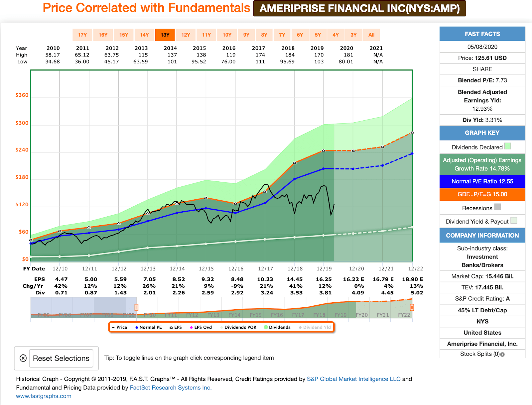Click the 12/19 dividend value 3.81
The image size is (532, 405).
pyautogui.click(x=326, y=293)
